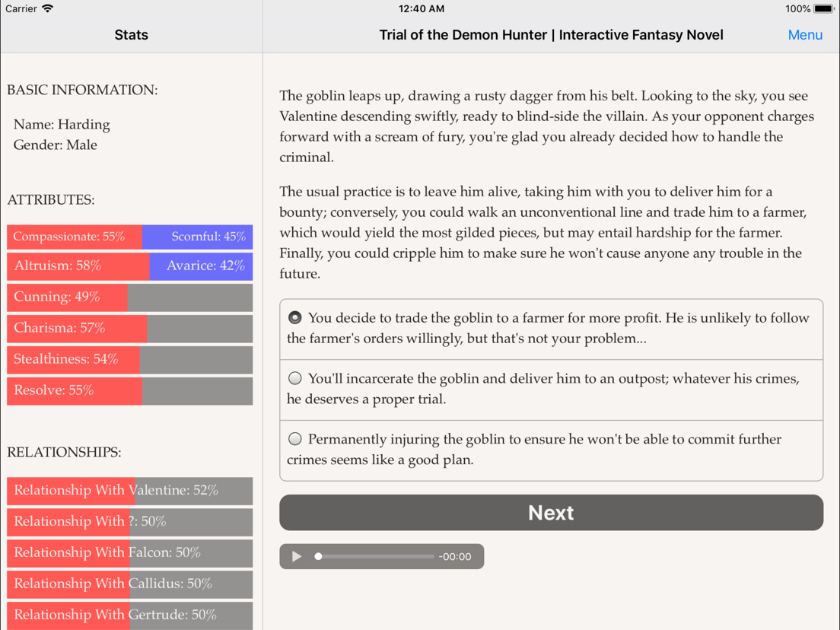Image resolution: width=840 pixels, height=630 pixels.
Task: Click the Stealthiness 54% stat bar
Action: (129, 359)
